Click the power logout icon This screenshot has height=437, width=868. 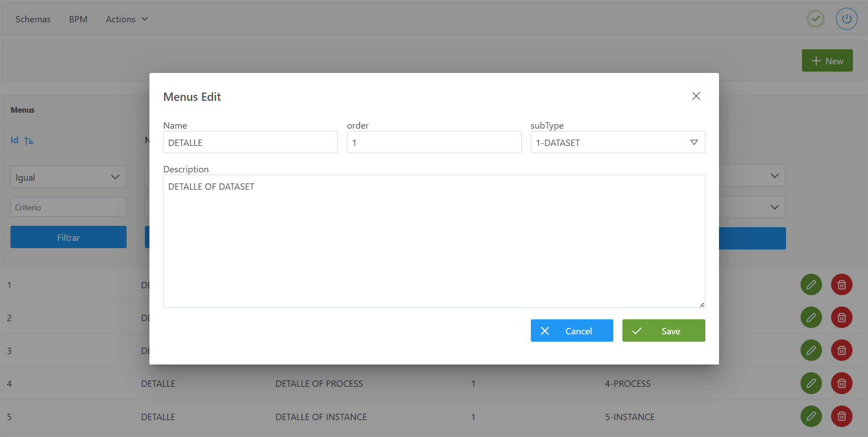[x=846, y=19]
